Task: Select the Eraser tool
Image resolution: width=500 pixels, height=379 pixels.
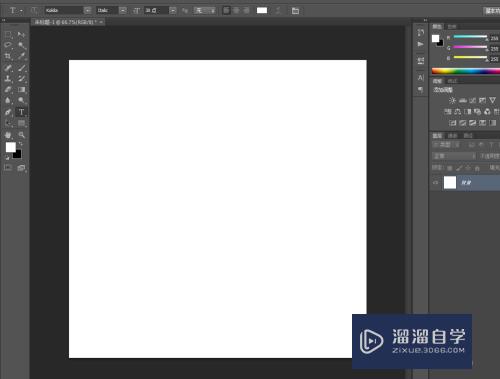Action: click(x=8, y=89)
